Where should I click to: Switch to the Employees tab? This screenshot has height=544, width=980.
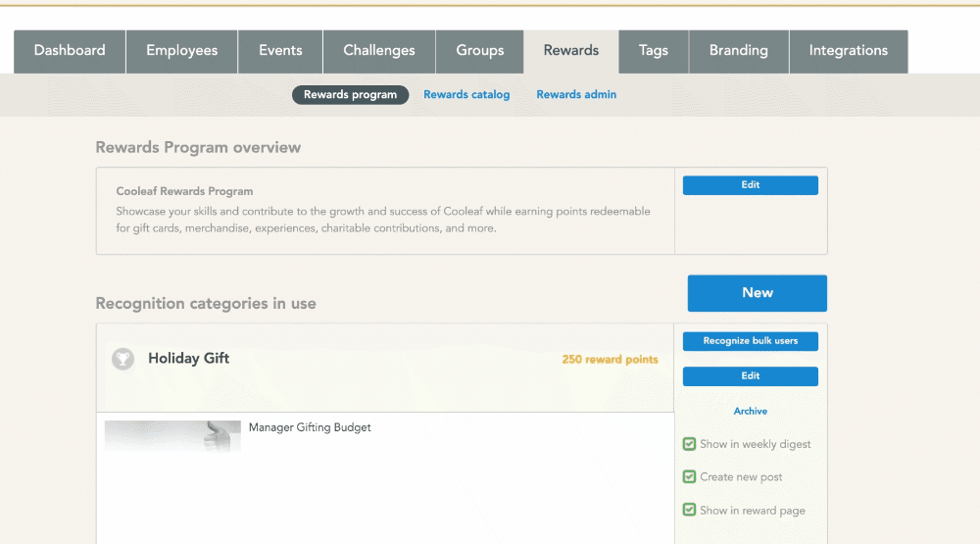tap(182, 51)
